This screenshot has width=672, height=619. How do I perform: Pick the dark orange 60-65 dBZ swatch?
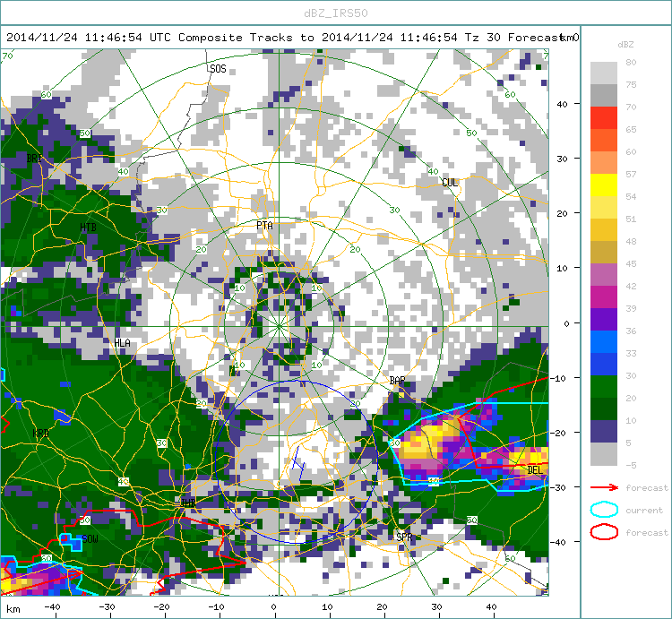coord(603,140)
